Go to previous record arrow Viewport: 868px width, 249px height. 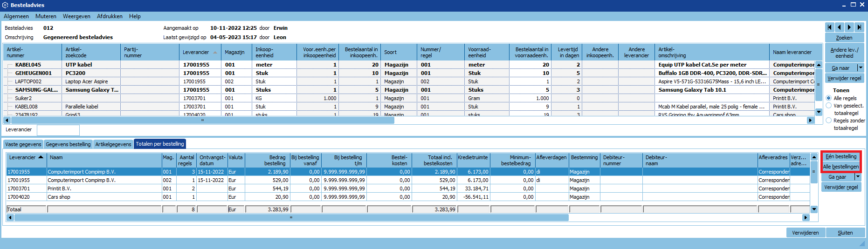click(839, 27)
